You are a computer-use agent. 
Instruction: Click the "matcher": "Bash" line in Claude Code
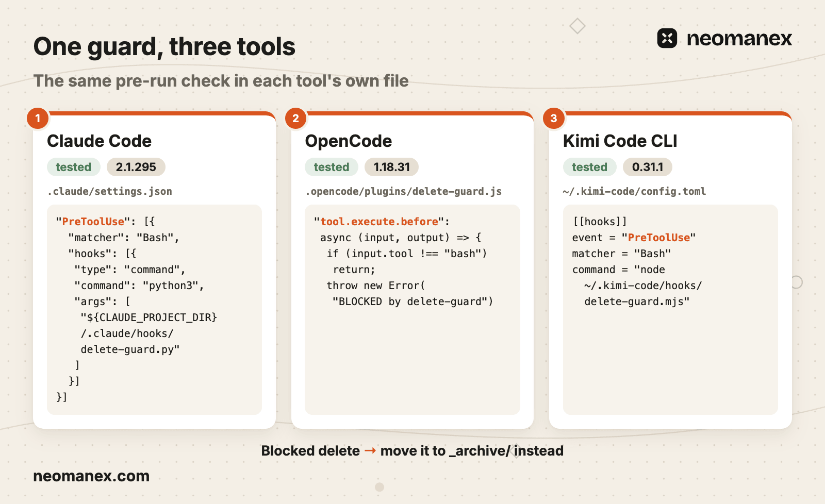pos(124,238)
